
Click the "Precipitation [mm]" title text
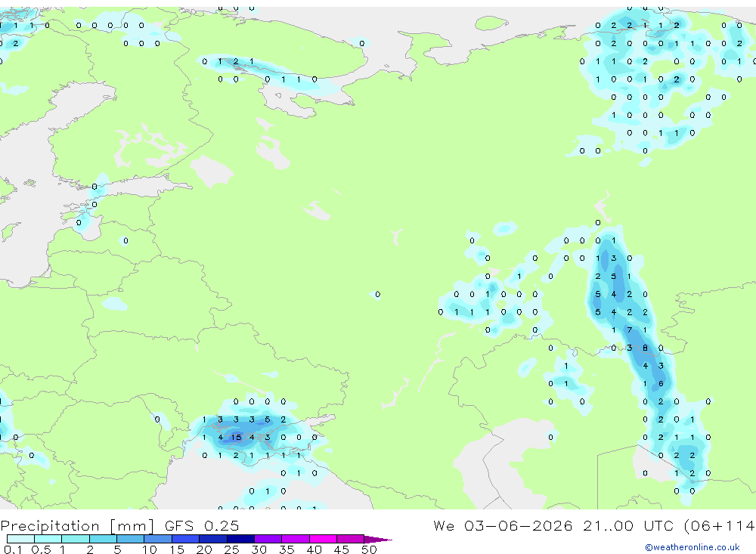click(77, 525)
